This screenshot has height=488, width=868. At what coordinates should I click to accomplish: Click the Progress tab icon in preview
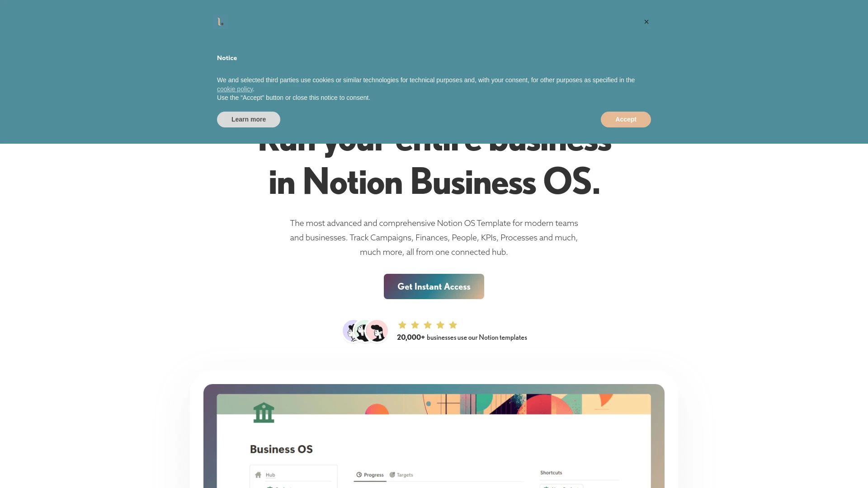pos(359,474)
